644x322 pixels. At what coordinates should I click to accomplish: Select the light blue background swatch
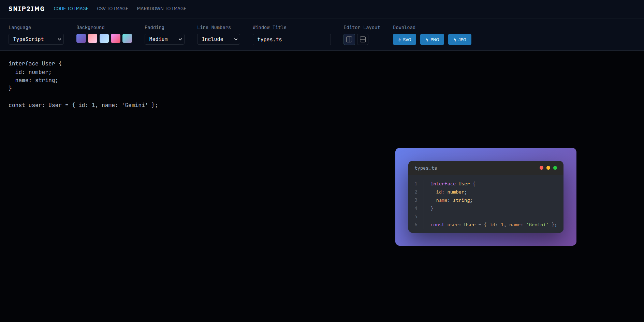(104, 39)
